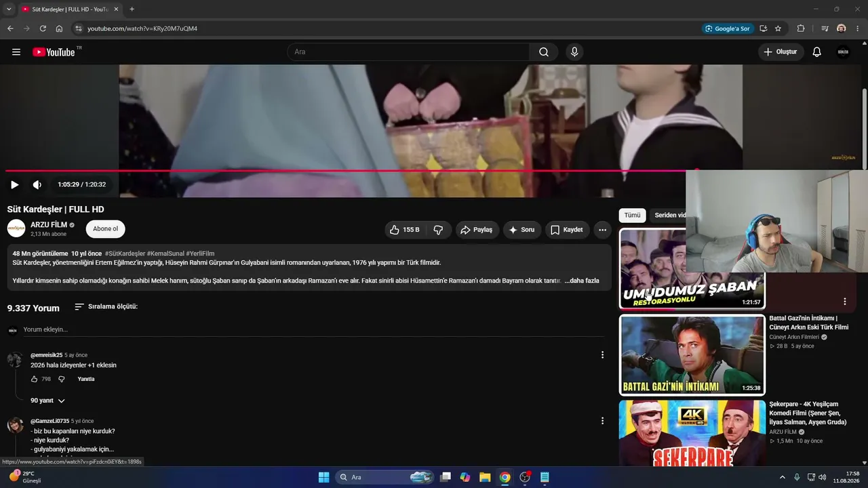Image resolution: width=868 pixels, height=488 pixels.
Task: Start voice search with the microphone icon
Action: [574, 52]
